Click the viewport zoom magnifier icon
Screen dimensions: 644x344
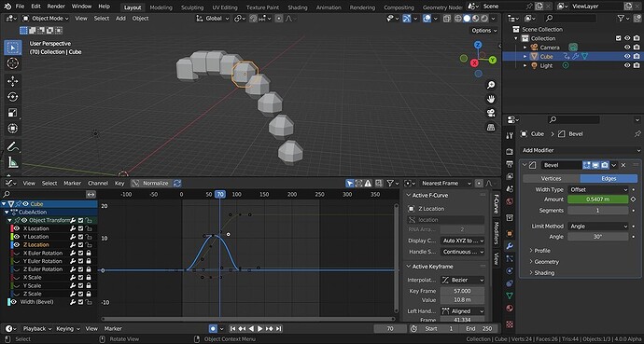491,85
